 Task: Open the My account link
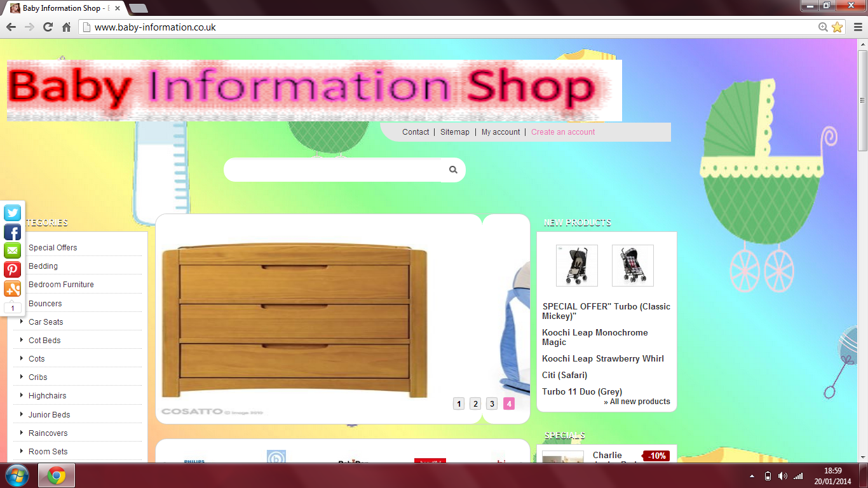pos(501,132)
